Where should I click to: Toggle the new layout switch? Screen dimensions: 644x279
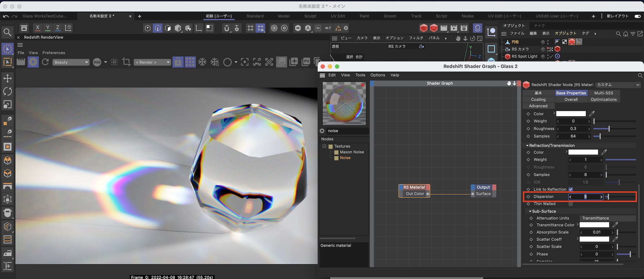[637, 16]
